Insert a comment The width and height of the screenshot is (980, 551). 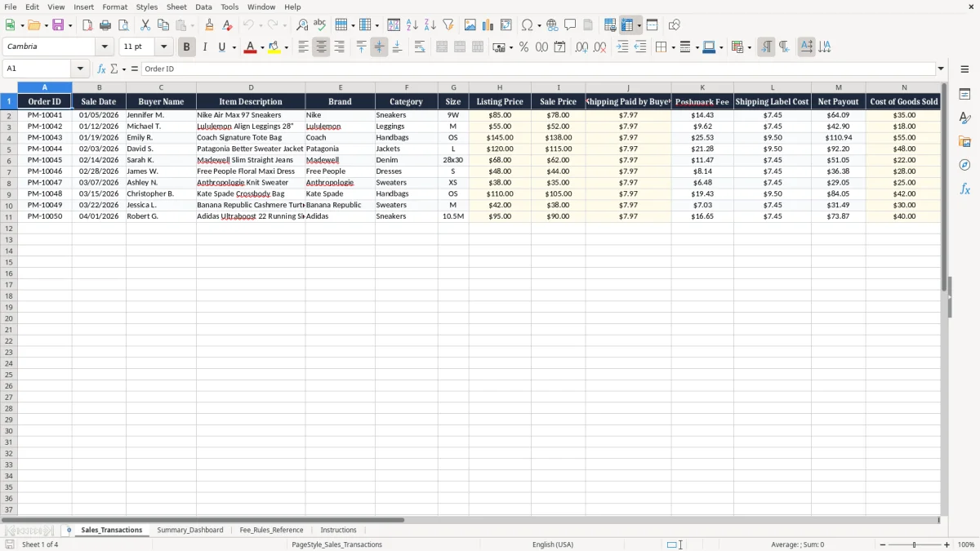point(570,25)
